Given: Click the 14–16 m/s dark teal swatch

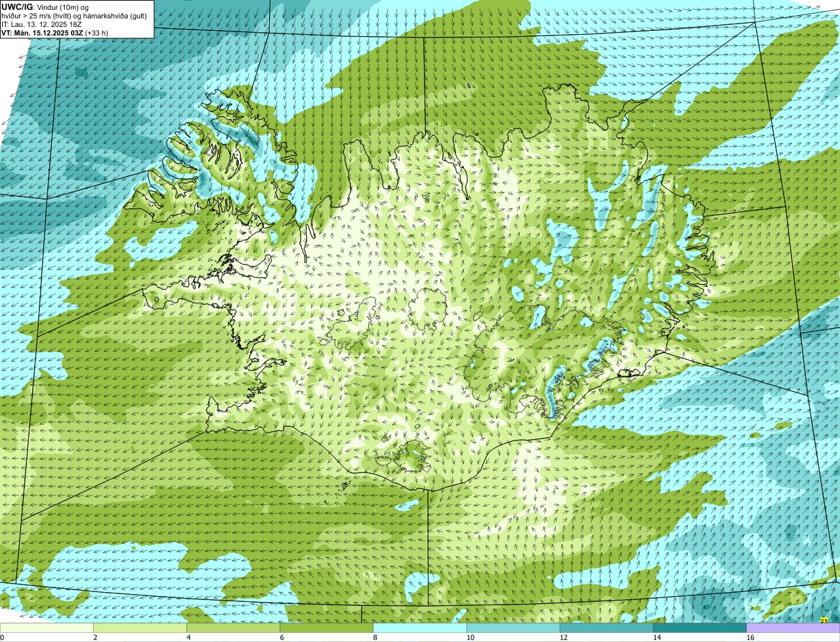Looking at the screenshot, I should (x=700, y=628).
